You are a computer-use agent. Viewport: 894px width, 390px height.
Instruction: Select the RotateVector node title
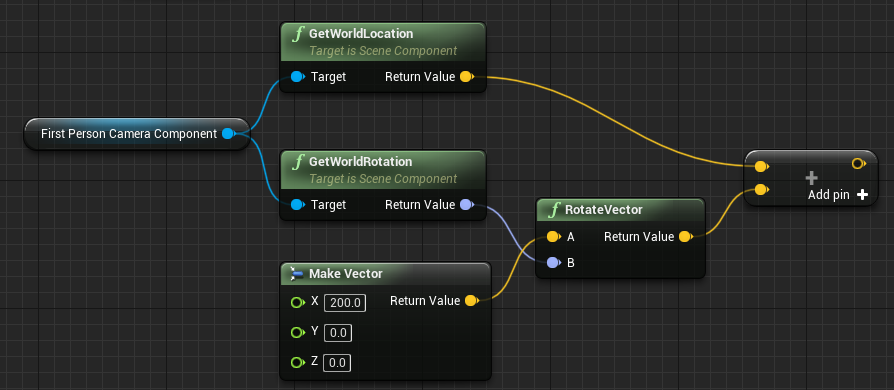coord(603,210)
